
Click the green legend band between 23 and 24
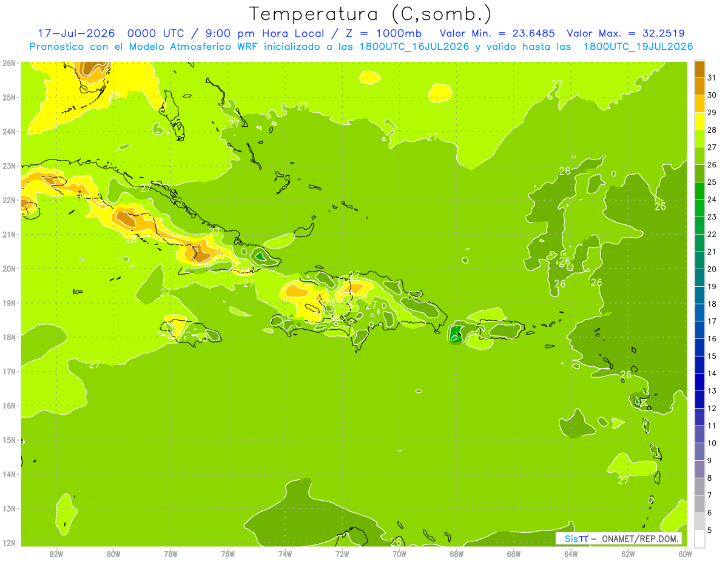pyautogui.click(x=699, y=208)
